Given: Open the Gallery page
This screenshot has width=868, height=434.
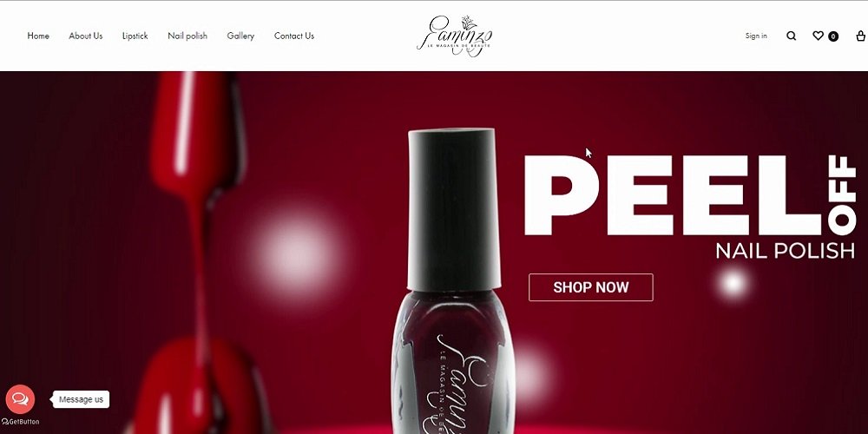Looking at the screenshot, I should click(240, 36).
